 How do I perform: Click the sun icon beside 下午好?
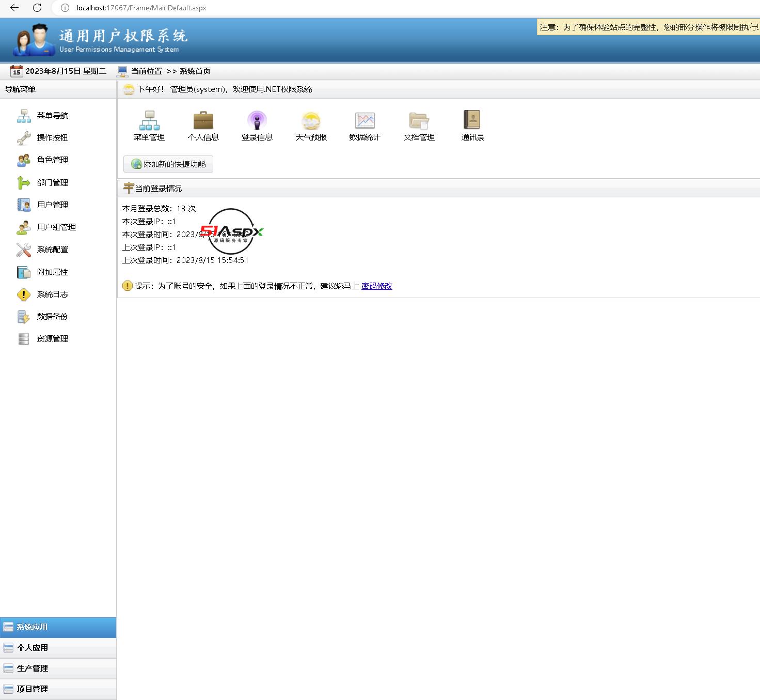129,89
